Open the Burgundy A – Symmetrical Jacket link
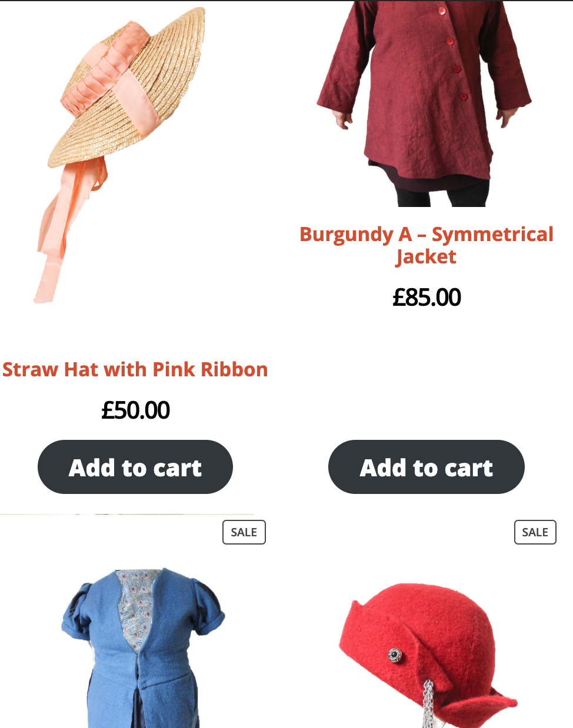Screen dimensions: 573x728 [x=427, y=245]
